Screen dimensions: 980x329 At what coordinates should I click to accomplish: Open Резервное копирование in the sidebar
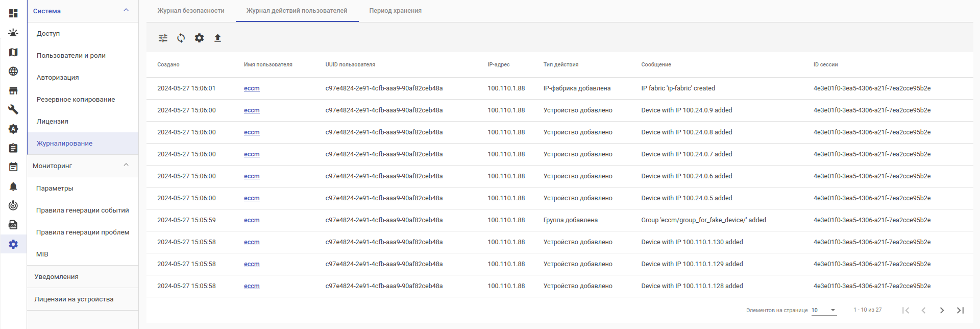tap(76, 100)
